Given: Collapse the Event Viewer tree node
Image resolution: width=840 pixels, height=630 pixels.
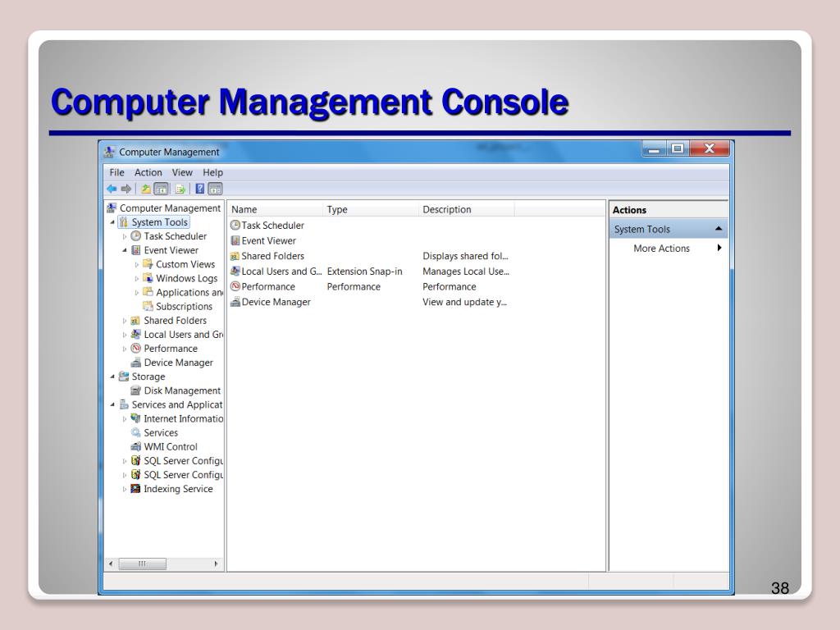Looking at the screenshot, I should [x=125, y=250].
